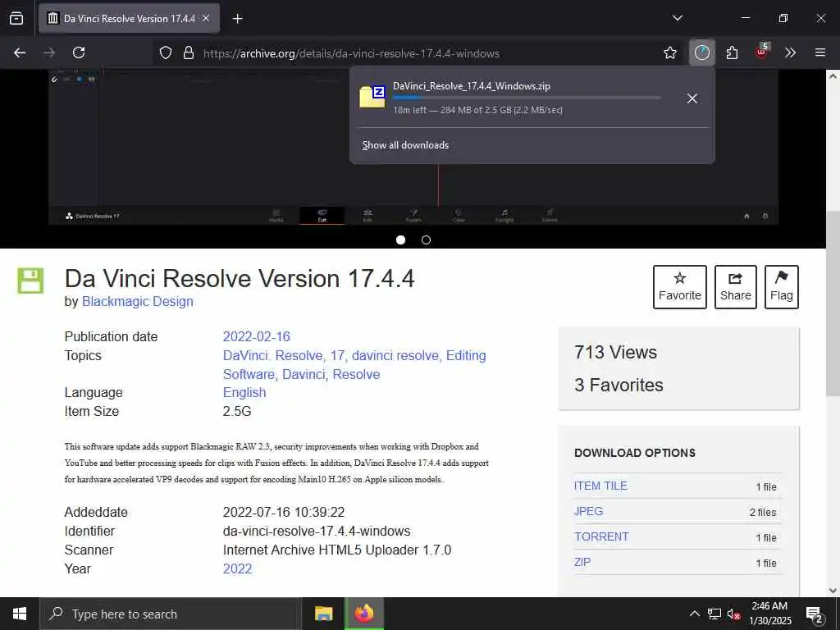Viewport: 840px width, 630px height.
Task: Click the identifier da-vinci-resolve-17.4.4-windows text
Action: click(317, 532)
